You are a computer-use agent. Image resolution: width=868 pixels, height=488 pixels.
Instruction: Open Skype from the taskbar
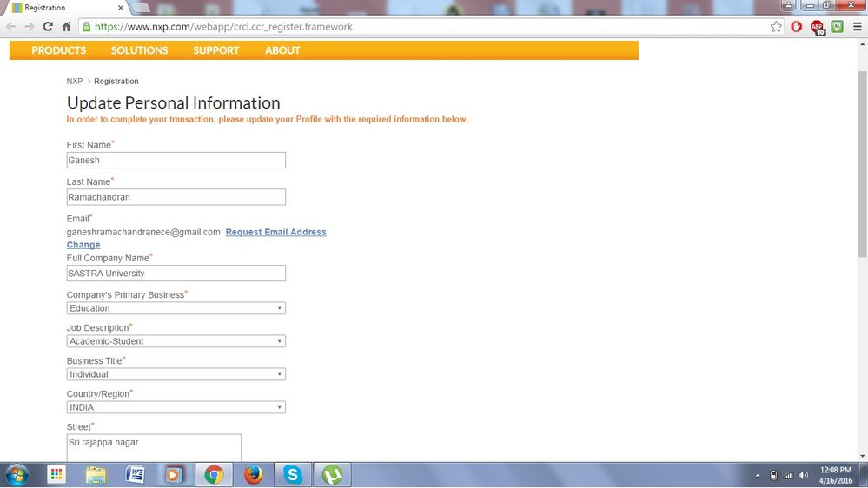293,475
